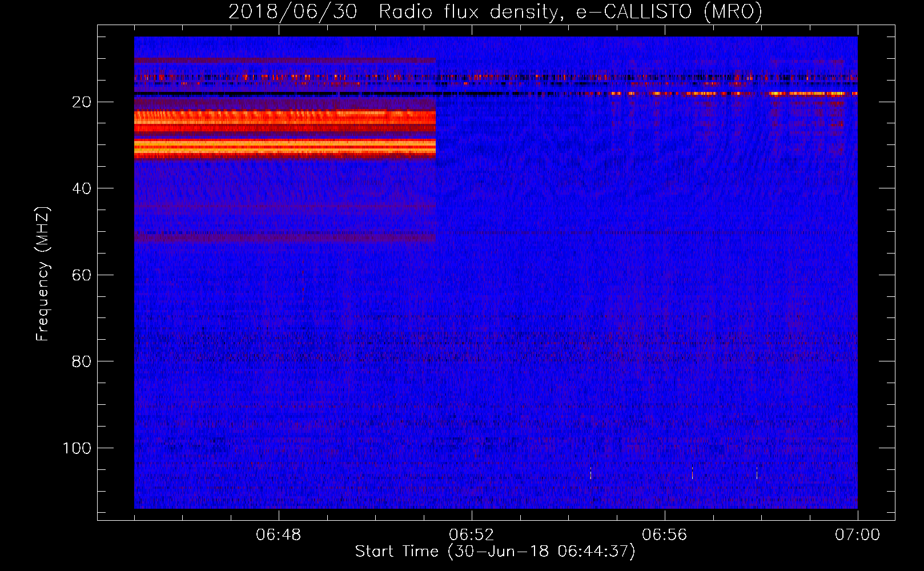Click the '100' frequency tick label
The image size is (924, 571).
pos(77,448)
